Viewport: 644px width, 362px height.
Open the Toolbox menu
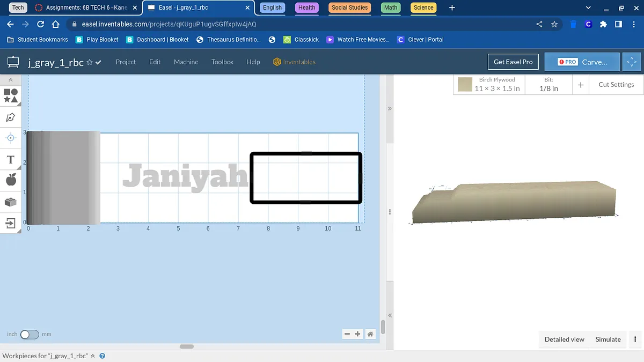click(x=222, y=62)
